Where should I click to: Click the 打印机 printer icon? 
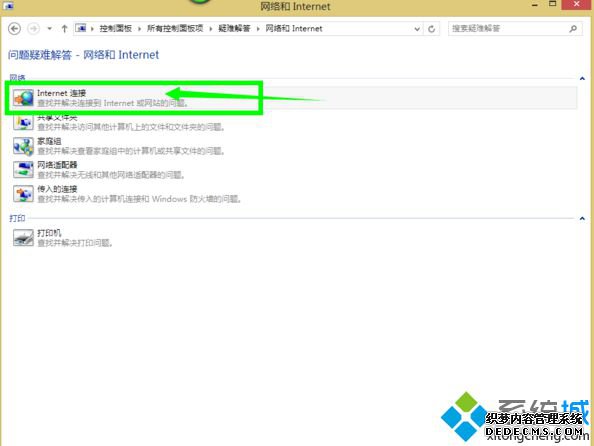(x=23, y=238)
